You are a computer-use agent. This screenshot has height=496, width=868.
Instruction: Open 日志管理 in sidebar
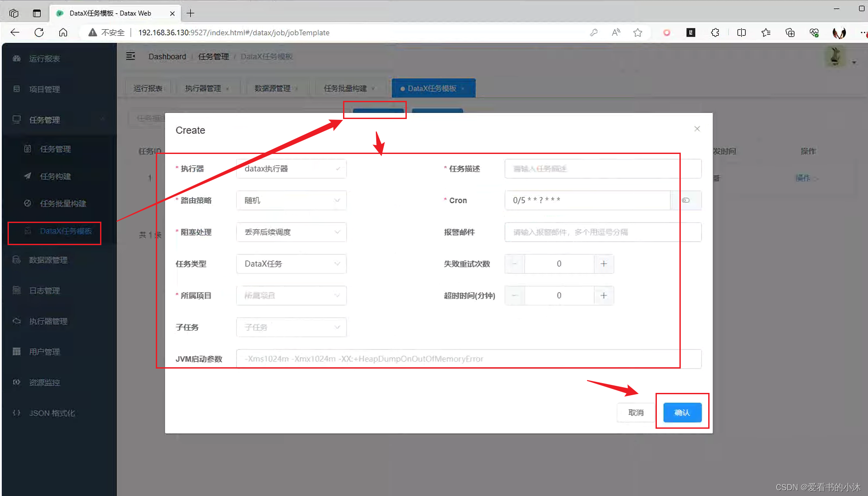point(59,290)
